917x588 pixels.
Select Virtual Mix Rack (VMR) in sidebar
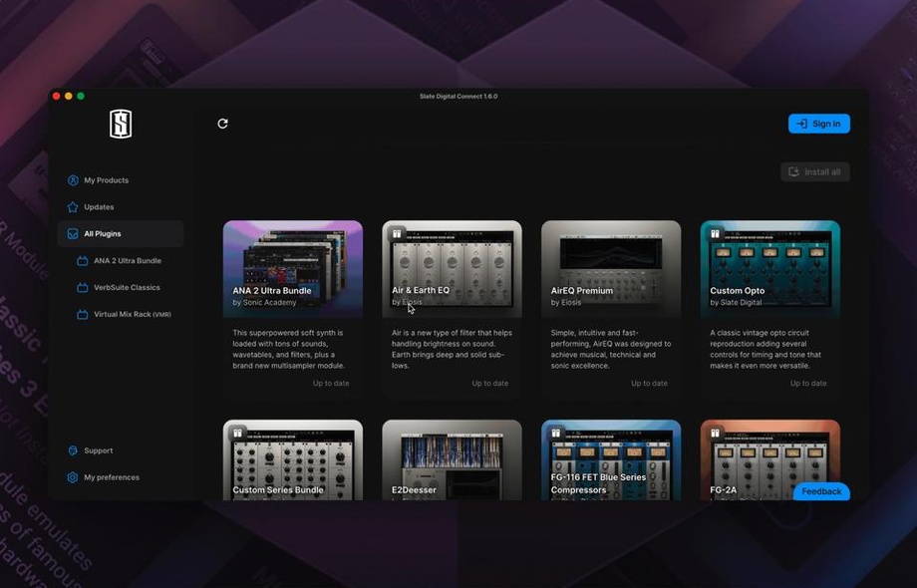pyautogui.click(x=133, y=315)
